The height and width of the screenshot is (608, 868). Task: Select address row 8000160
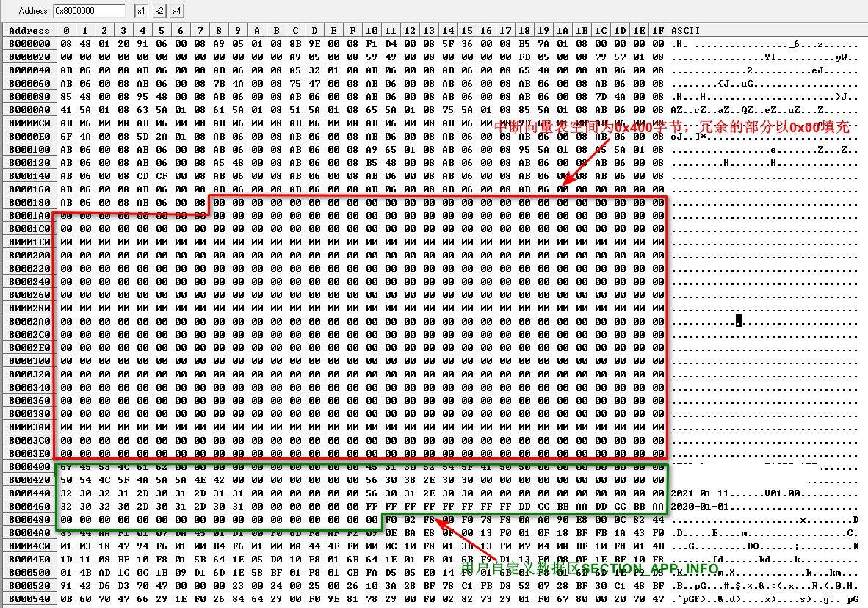pyautogui.click(x=29, y=189)
